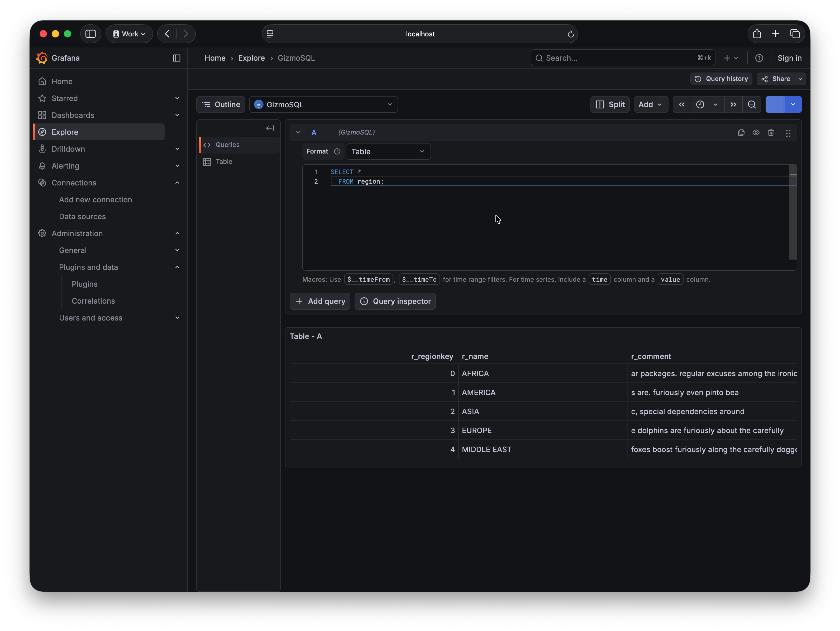
Task: Click Add query button
Action: click(x=320, y=302)
